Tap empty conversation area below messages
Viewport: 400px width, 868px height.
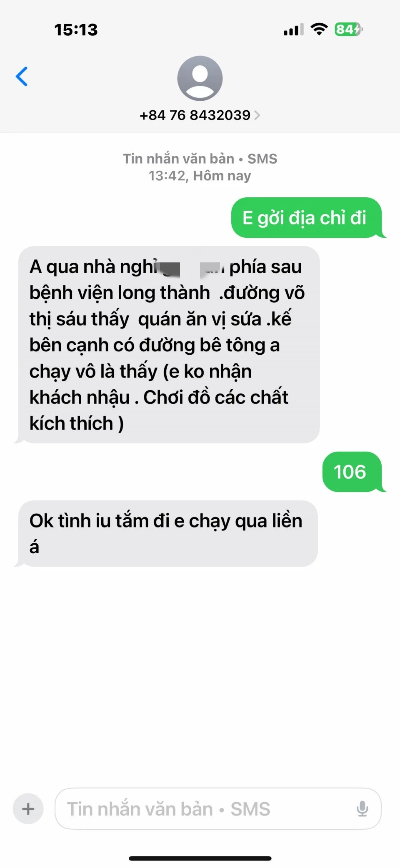pos(200,674)
